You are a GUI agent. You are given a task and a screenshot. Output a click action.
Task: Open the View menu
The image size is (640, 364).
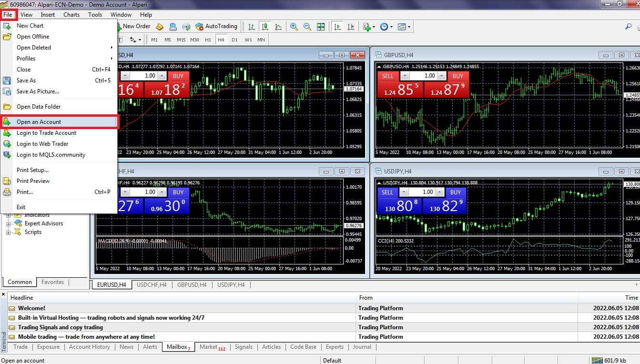[x=26, y=14]
